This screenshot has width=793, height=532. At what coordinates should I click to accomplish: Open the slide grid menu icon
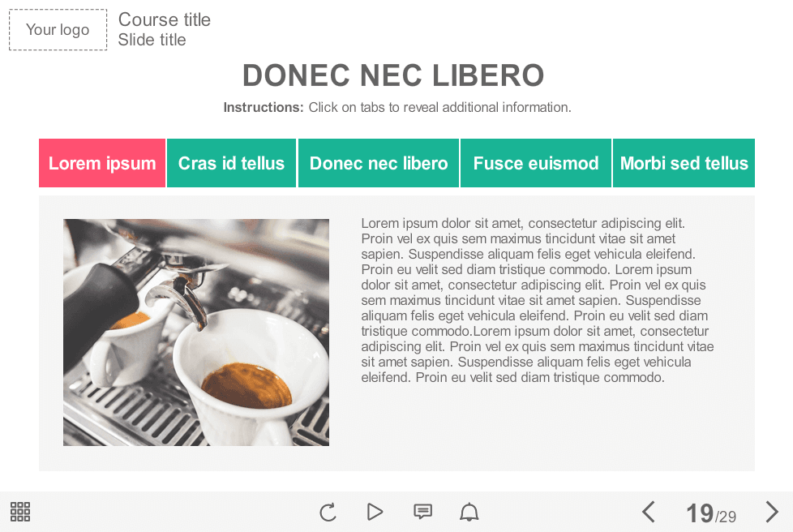pyautogui.click(x=20, y=512)
